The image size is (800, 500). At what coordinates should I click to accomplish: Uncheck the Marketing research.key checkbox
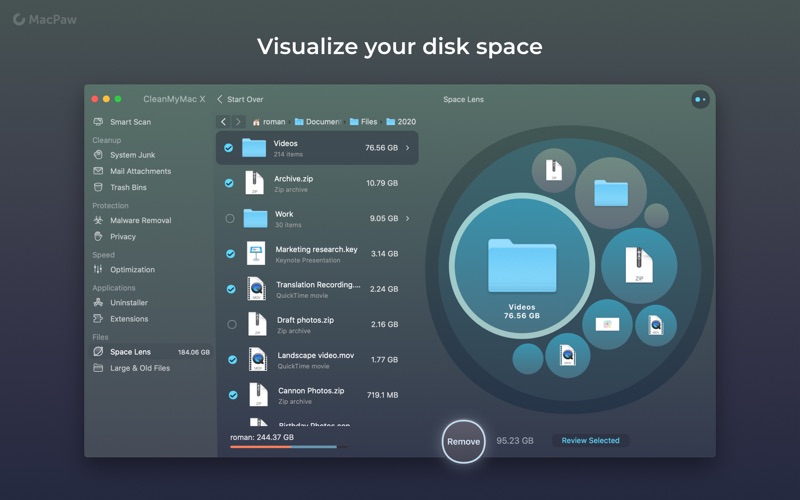pos(231,254)
